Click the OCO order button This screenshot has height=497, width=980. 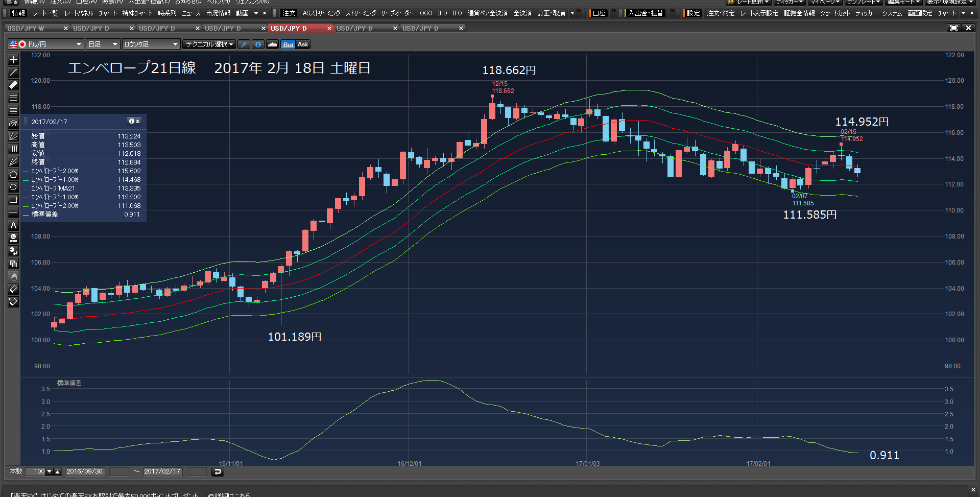click(x=426, y=13)
